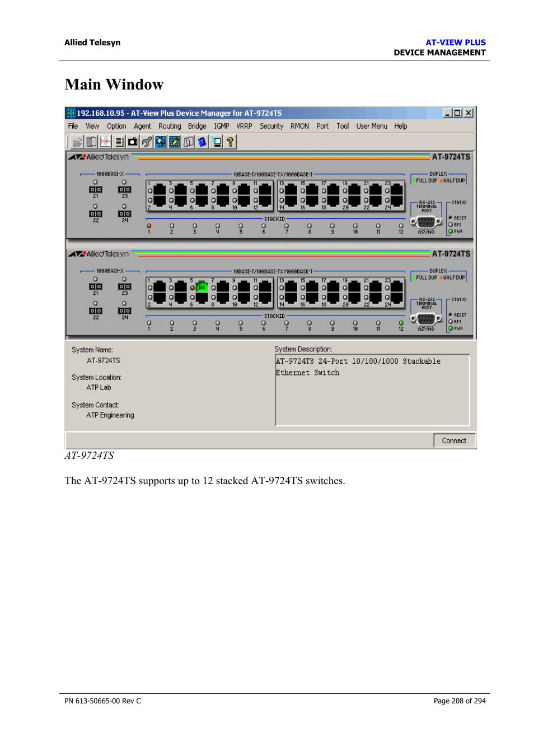Open the Help menu

[x=401, y=126]
